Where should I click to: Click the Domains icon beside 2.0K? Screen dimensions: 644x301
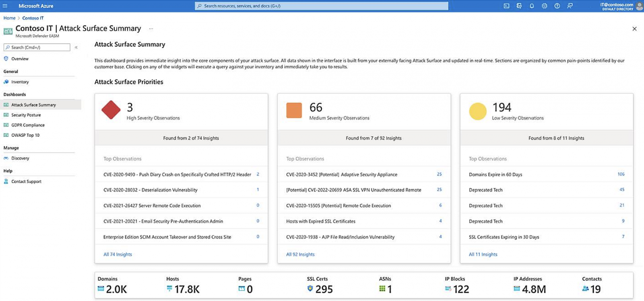click(101, 289)
